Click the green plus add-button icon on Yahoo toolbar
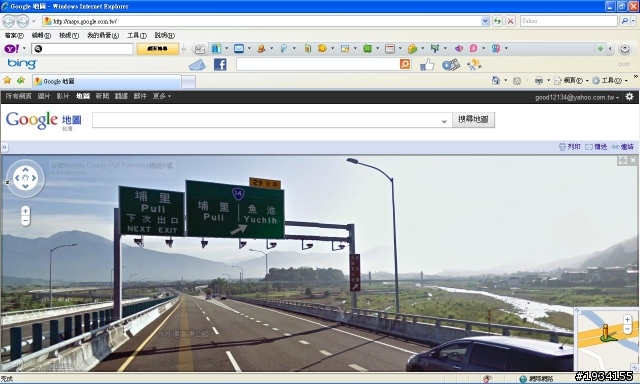The image size is (640, 384). [x=600, y=49]
